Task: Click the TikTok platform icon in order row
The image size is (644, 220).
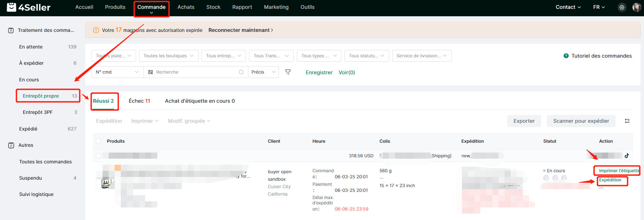Action: 627,156
